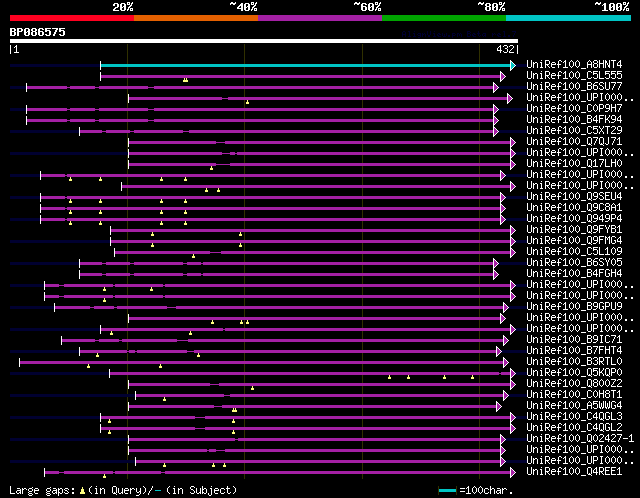Click the arrowhead ending the A5WWG4 alignment
640x498 pixels.
(x=499, y=407)
